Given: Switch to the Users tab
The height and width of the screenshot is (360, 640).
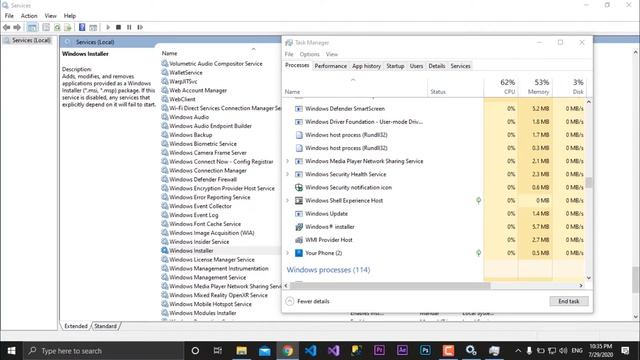Looking at the screenshot, I should click(x=416, y=66).
